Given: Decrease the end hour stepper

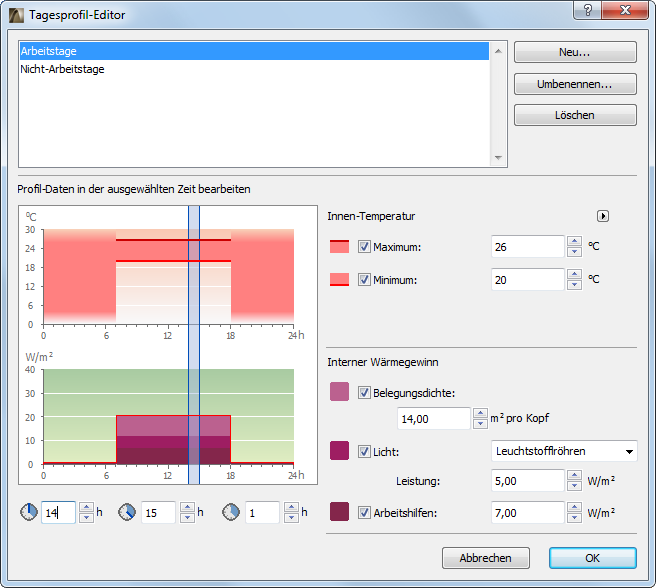Looking at the screenshot, I should point(187,518).
